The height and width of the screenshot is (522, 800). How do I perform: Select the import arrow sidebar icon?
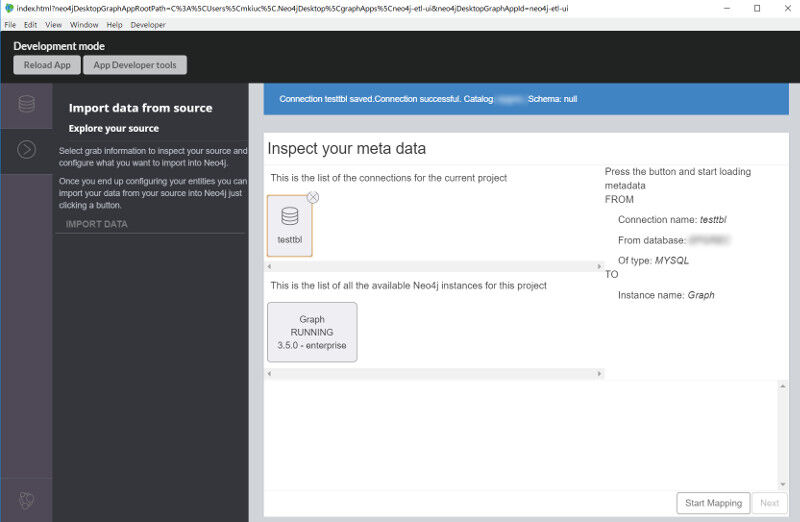click(27, 150)
